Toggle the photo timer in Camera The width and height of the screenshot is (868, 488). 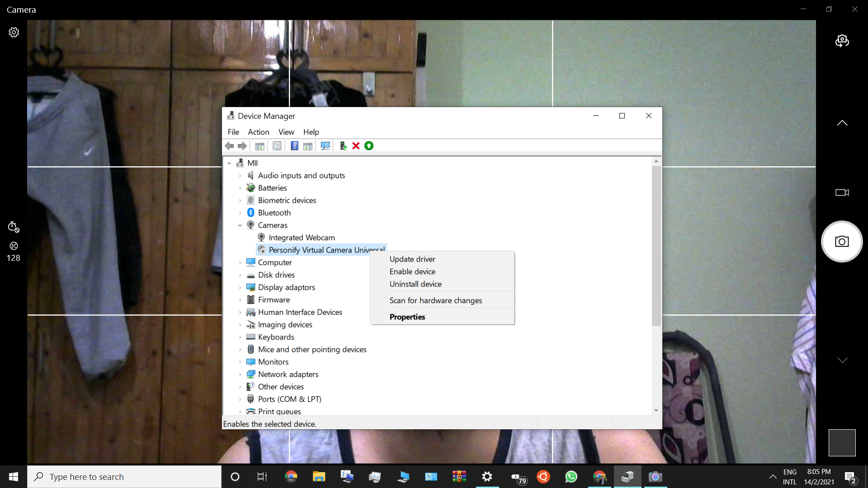pos(14,227)
